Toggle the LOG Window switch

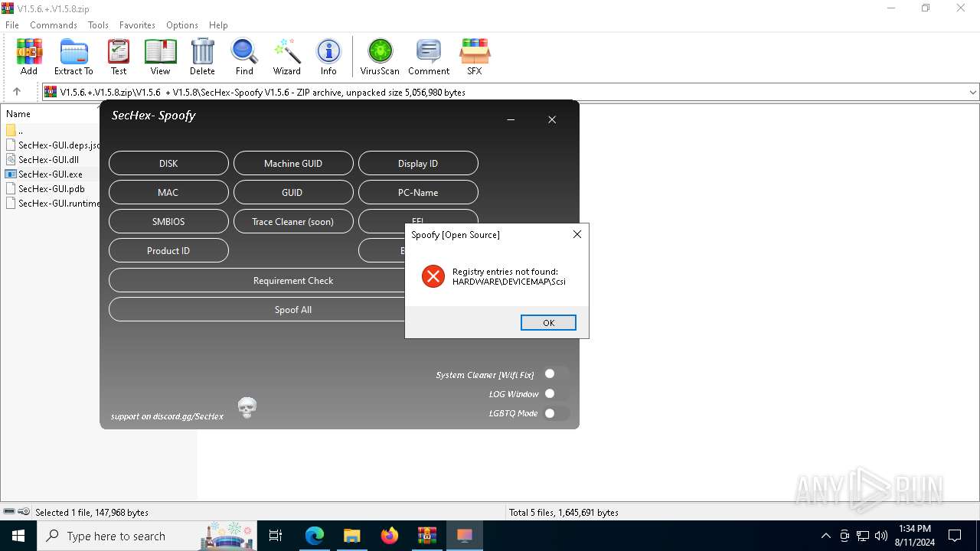[556, 394]
